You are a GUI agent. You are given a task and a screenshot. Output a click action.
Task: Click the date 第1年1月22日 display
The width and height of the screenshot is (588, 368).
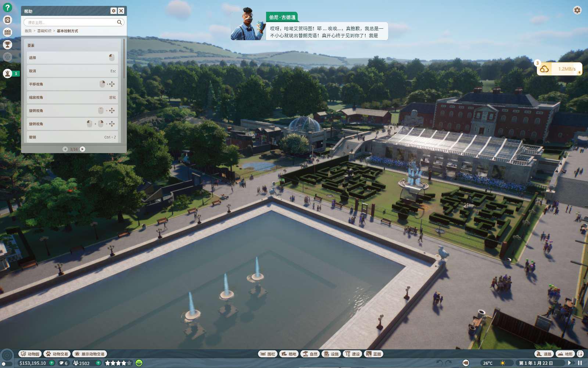536,363
